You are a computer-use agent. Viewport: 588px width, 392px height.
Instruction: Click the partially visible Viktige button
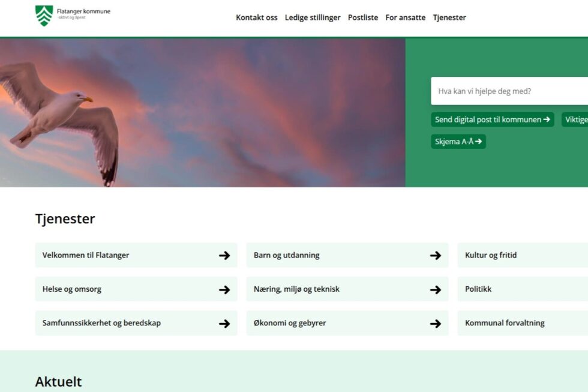[575, 119]
